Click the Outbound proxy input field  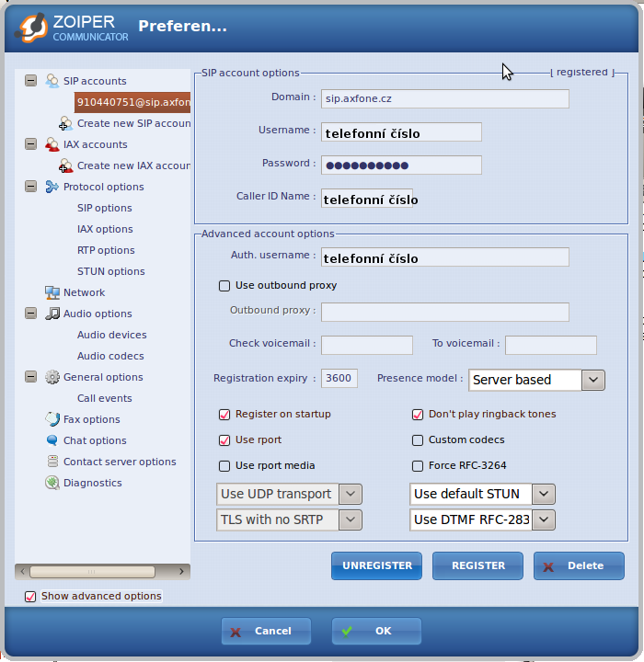tap(445, 312)
